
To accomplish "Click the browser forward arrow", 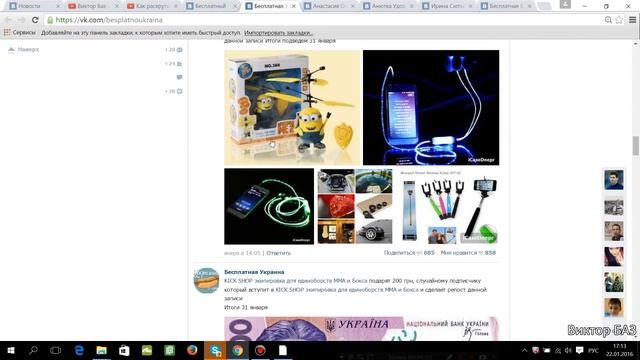I will pos(22,20).
